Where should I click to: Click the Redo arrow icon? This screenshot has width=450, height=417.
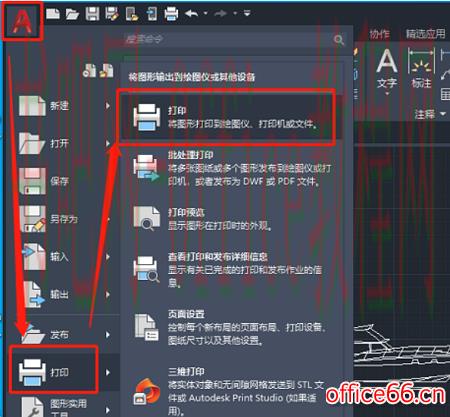coord(220,14)
